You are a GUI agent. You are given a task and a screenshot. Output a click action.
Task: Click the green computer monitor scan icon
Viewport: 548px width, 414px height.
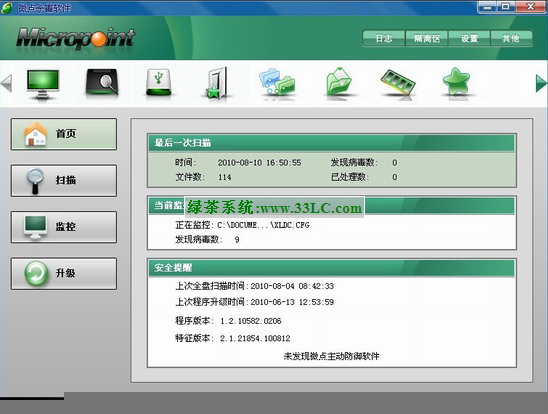click(43, 84)
